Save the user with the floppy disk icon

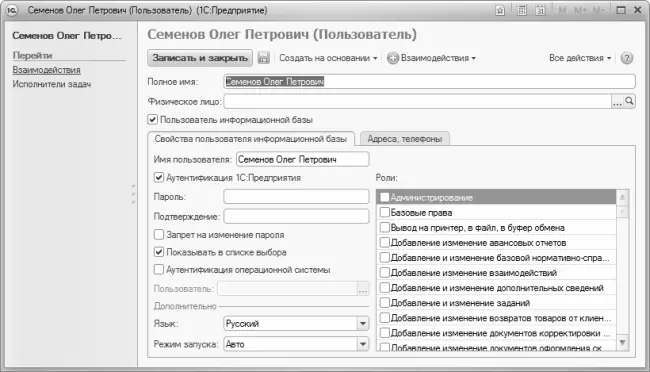263,58
